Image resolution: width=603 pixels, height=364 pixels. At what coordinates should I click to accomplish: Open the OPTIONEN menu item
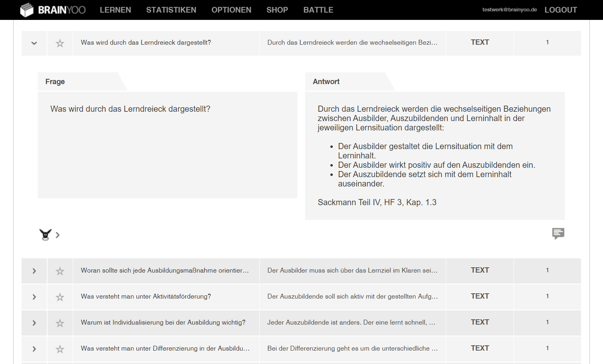tap(231, 10)
